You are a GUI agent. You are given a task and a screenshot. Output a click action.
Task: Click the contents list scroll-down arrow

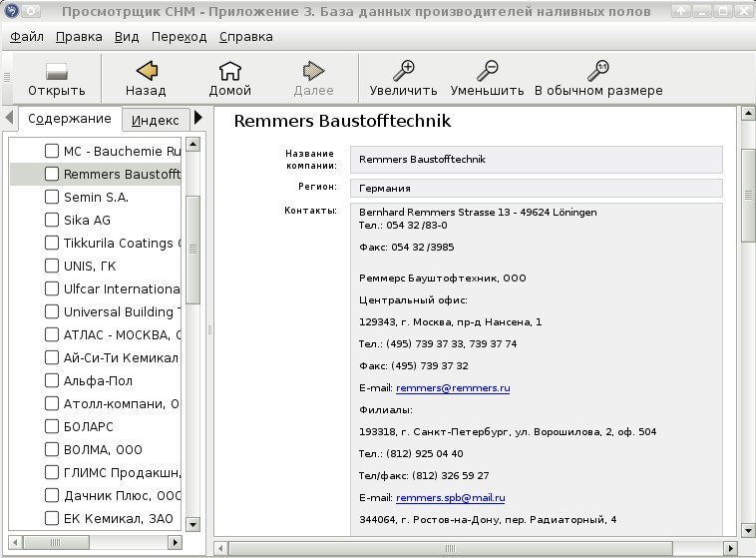coord(192,524)
